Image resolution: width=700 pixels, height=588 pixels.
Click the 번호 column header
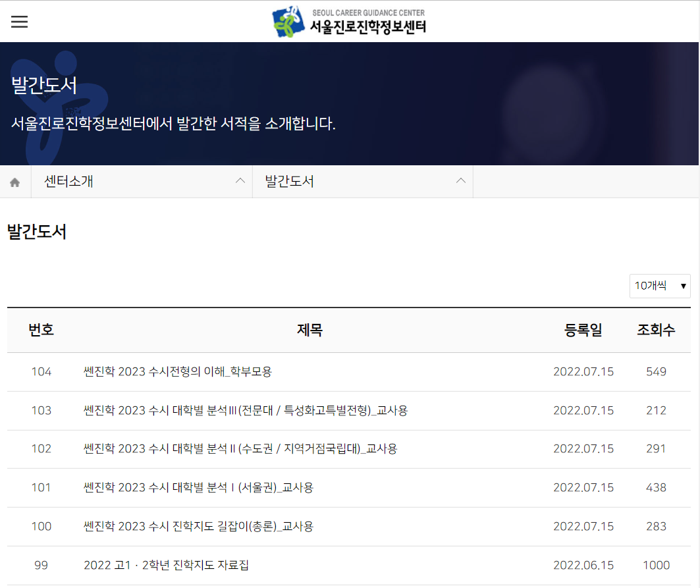click(x=41, y=330)
